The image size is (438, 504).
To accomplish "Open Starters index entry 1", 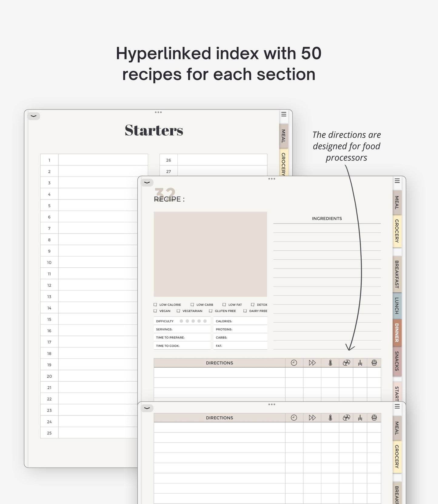I will click(x=94, y=160).
